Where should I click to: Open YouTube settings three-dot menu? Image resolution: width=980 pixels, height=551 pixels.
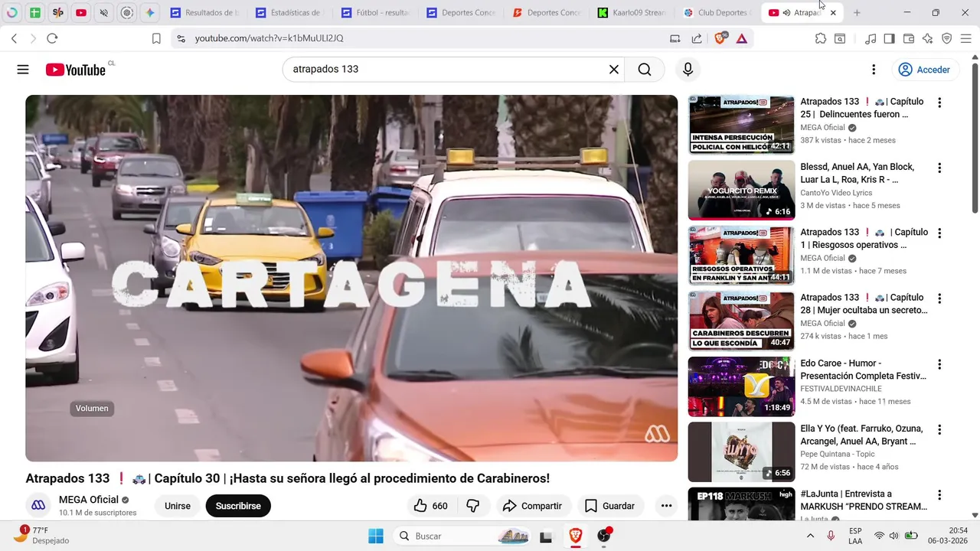tap(874, 70)
